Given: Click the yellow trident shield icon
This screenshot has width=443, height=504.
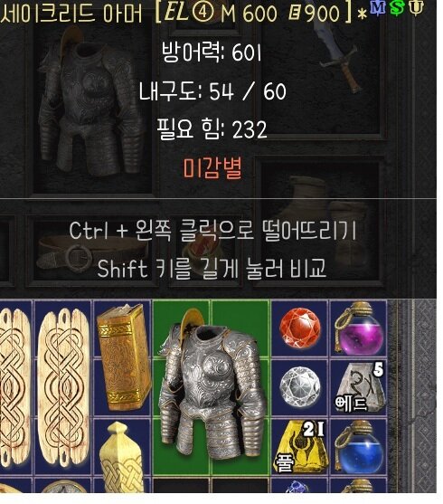Looking at the screenshot, I should (x=416, y=8).
